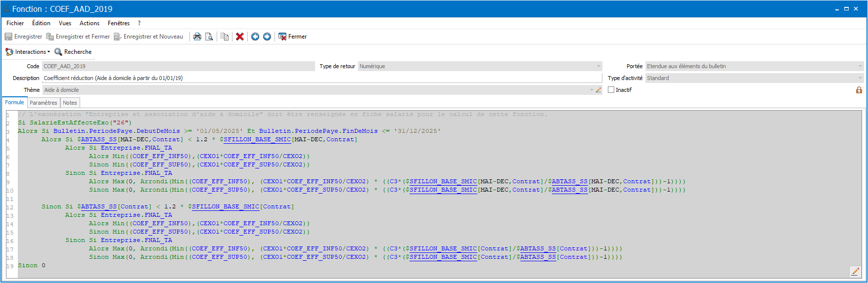Open the Interactions dropdown
This screenshot has width=868, height=283.
28,52
